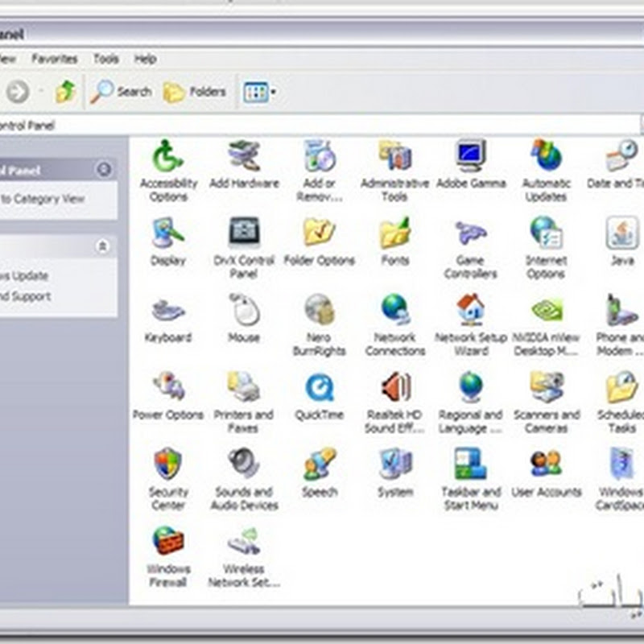Open Regional and Language Options
644x644 pixels.
pyautogui.click(x=471, y=402)
